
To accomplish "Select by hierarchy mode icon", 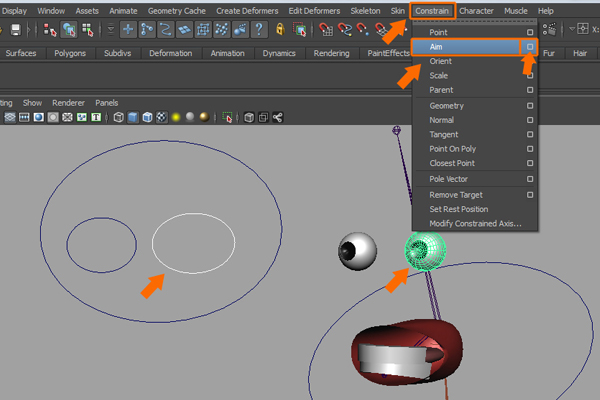I will click(x=50, y=30).
